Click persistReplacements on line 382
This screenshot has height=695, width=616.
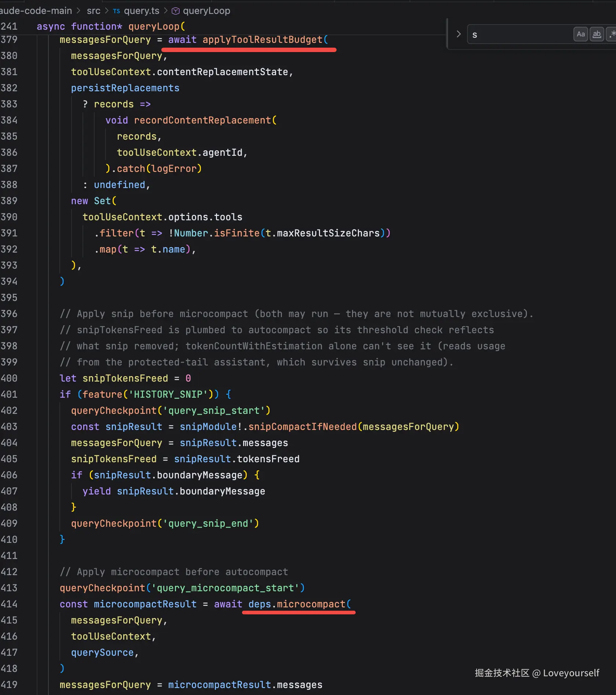pos(125,88)
